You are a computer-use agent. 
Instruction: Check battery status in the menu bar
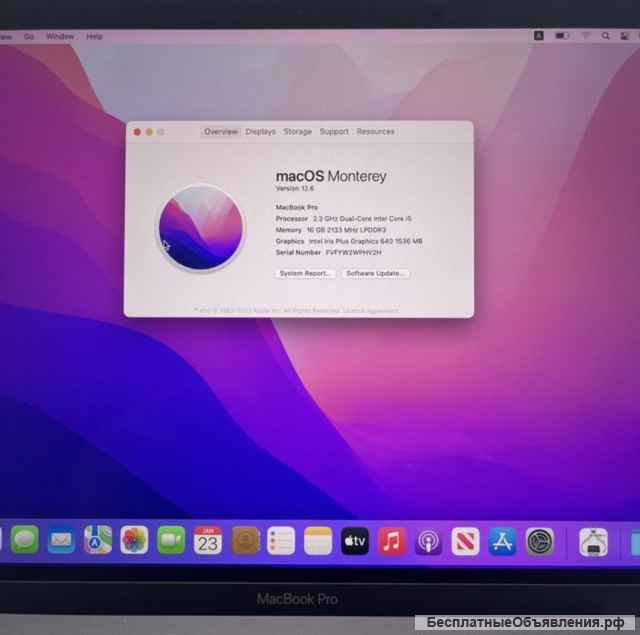pos(562,36)
